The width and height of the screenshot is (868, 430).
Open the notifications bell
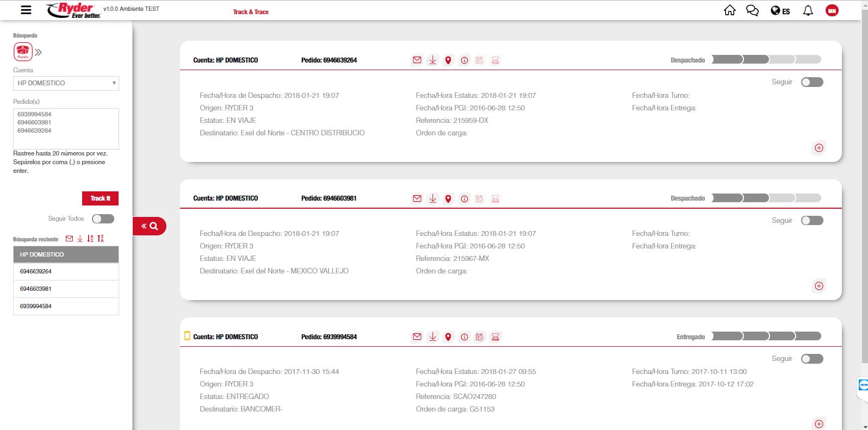tap(808, 10)
